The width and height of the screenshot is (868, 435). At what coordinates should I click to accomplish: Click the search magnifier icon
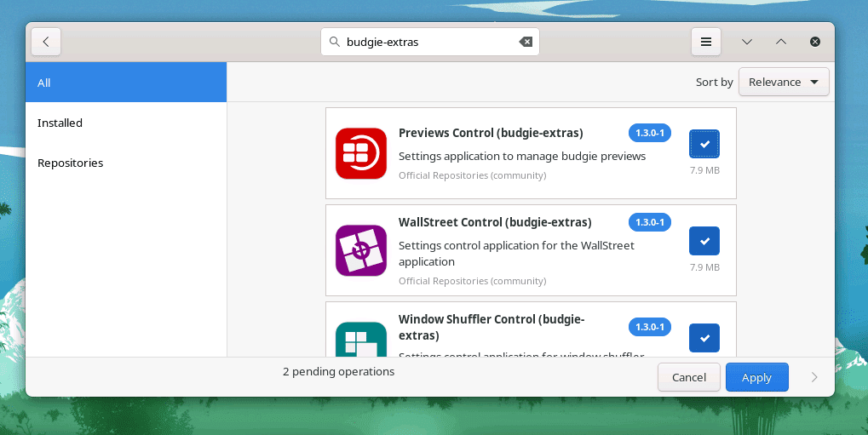pyautogui.click(x=335, y=42)
